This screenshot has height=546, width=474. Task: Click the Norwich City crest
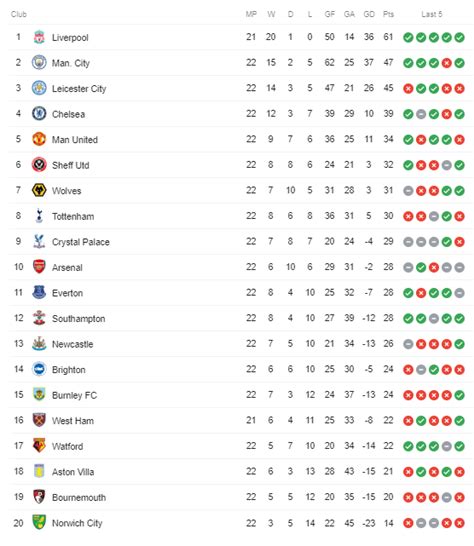[x=39, y=522]
